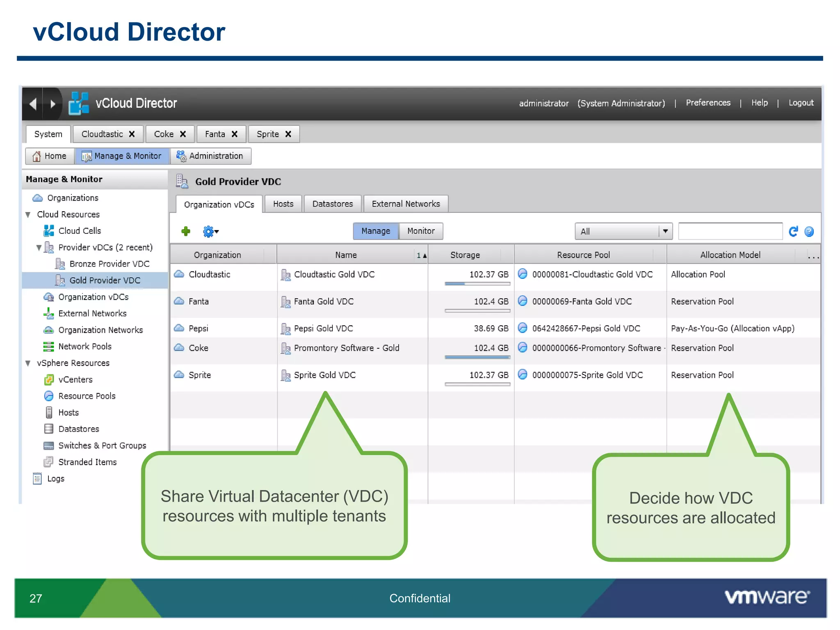Open the gear actions menu icon
Screen dimensions: 840x630
coord(210,232)
